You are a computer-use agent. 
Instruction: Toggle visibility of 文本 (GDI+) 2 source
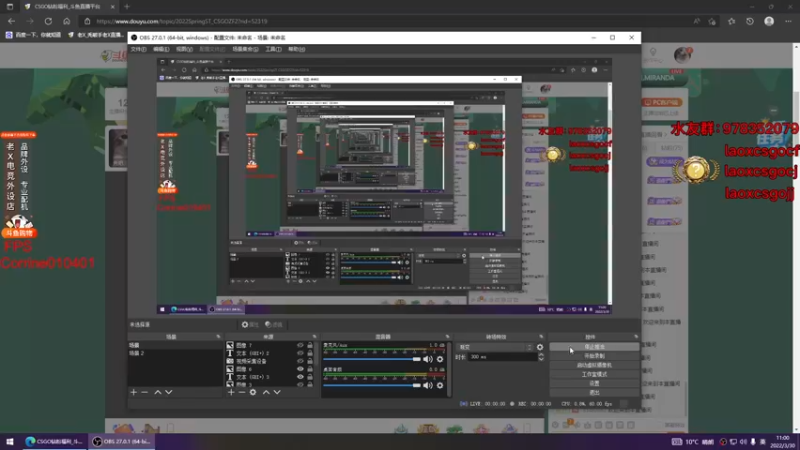(300, 353)
